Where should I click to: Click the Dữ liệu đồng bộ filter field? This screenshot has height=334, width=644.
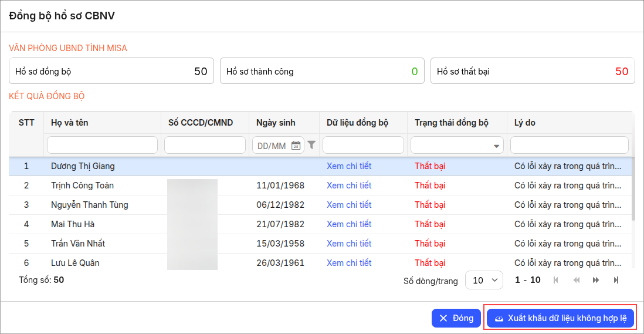click(363, 145)
